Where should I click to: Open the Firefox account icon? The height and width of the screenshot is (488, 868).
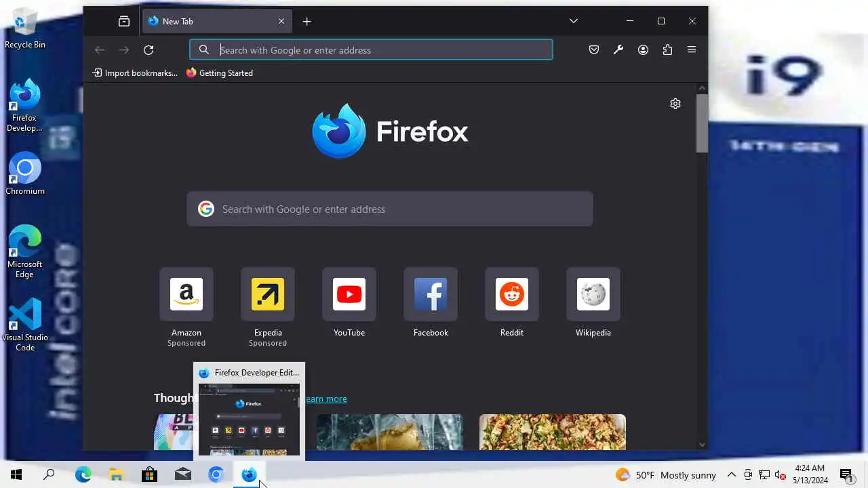(643, 50)
